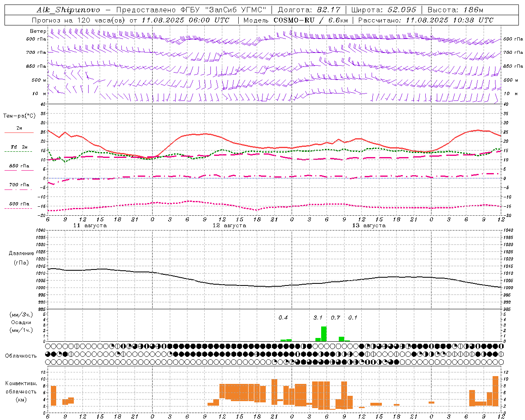525x420 pixels.
Task: Click the 13 августа date label
Action: click(x=369, y=226)
